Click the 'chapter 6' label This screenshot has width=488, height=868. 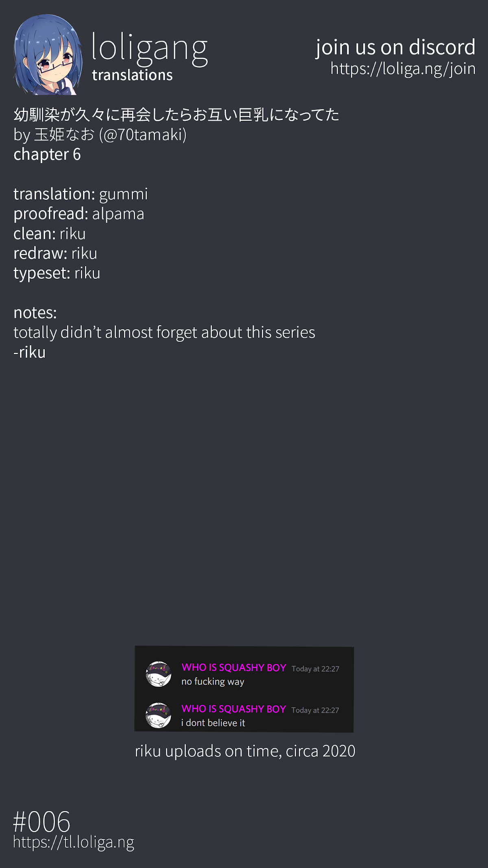tap(47, 155)
